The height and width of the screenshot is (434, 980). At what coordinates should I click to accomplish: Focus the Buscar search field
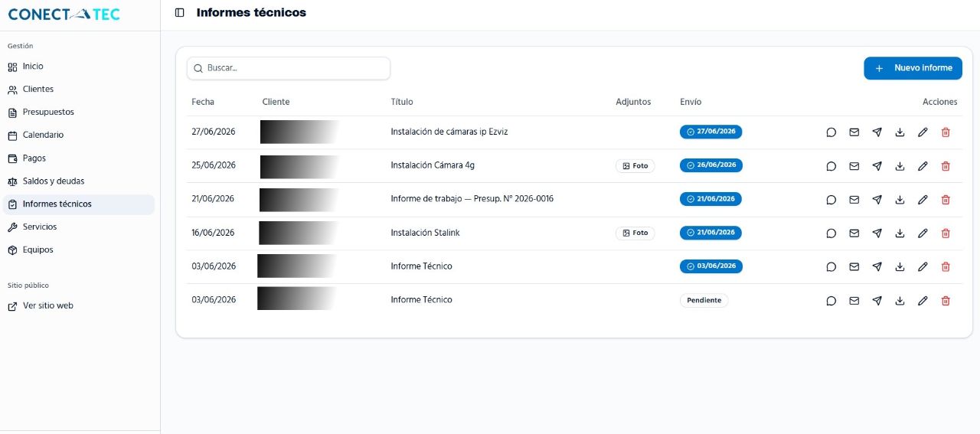[289, 68]
